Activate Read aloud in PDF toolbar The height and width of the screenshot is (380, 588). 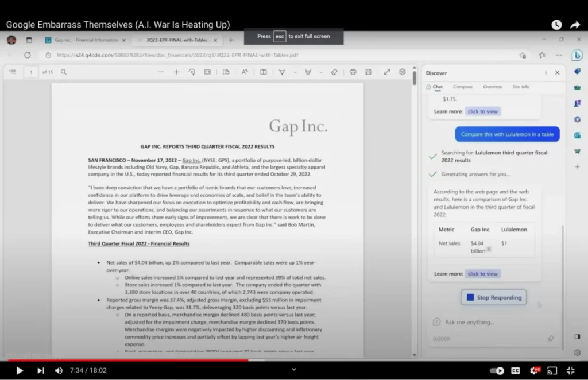pyautogui.click(x=245, y=72)
